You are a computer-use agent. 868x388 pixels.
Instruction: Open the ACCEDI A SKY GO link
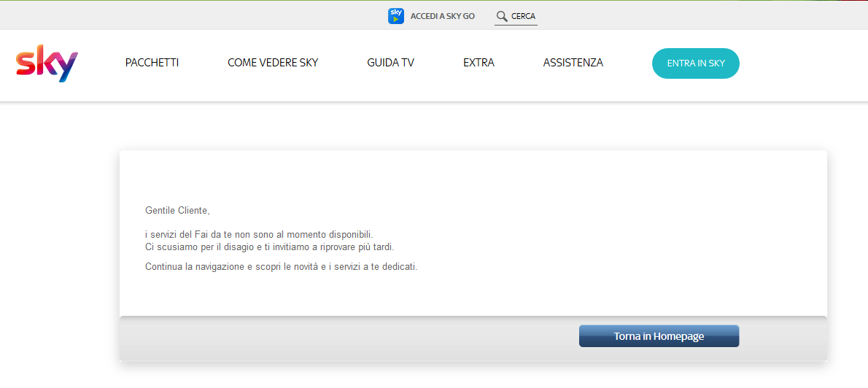click(442, 16)
